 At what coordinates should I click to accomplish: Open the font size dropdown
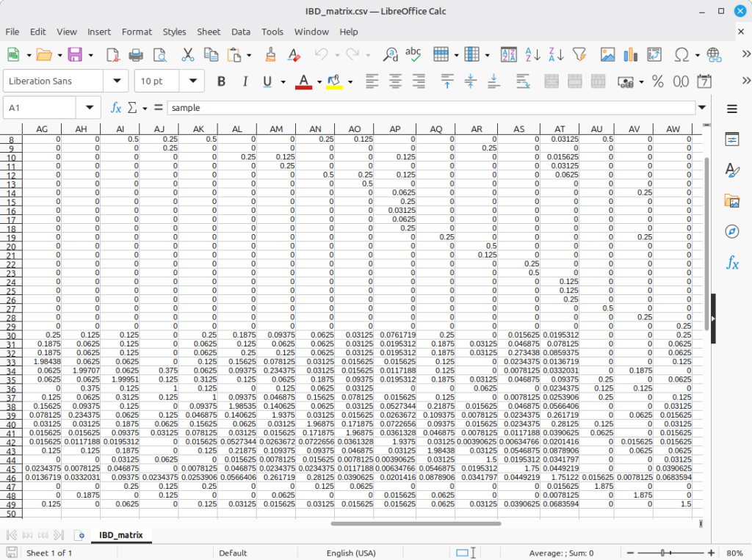point(192,81)
